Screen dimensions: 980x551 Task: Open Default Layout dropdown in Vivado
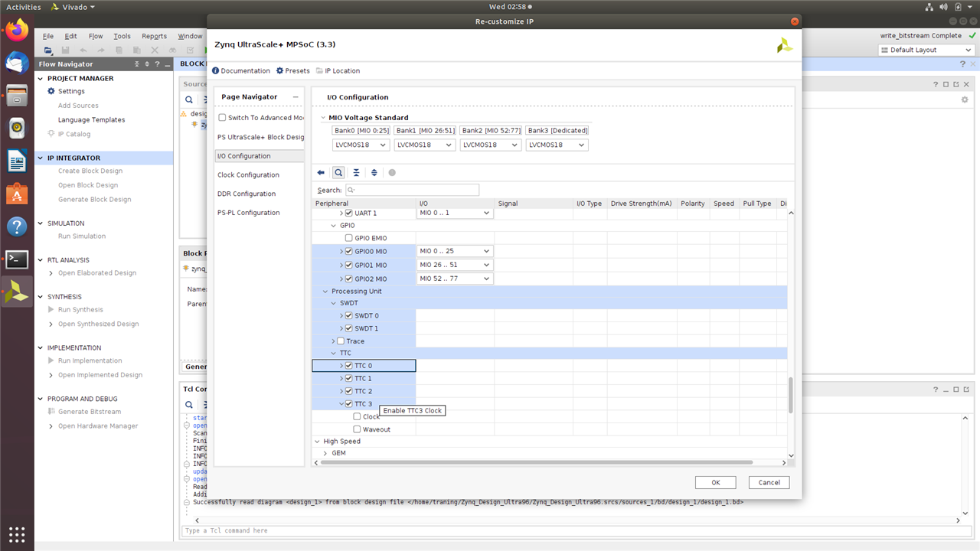click(926, 50)
